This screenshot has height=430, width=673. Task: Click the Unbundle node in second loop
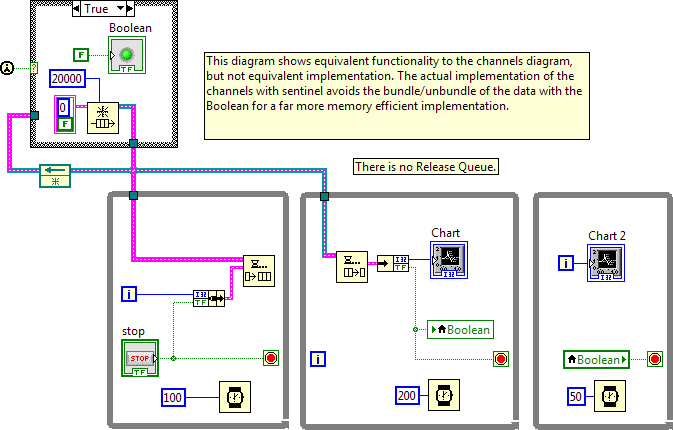coord(393,263)
